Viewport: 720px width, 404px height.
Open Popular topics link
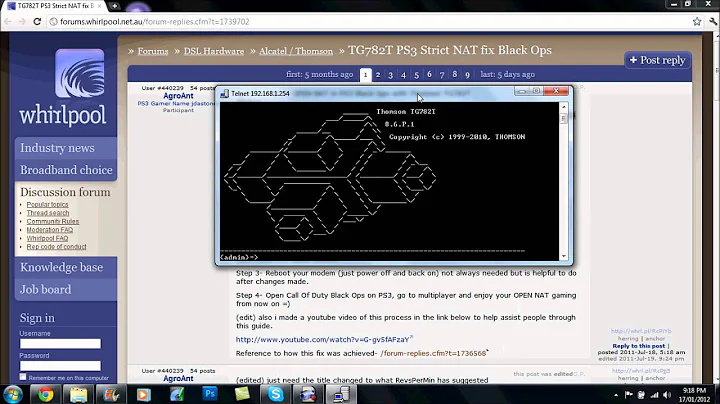point(47,204)
